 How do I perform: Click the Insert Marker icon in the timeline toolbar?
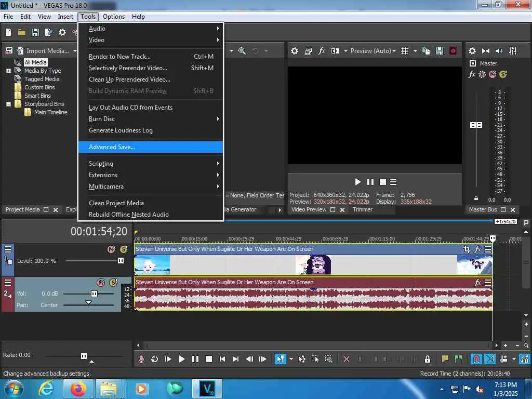[x=445, y=359]
